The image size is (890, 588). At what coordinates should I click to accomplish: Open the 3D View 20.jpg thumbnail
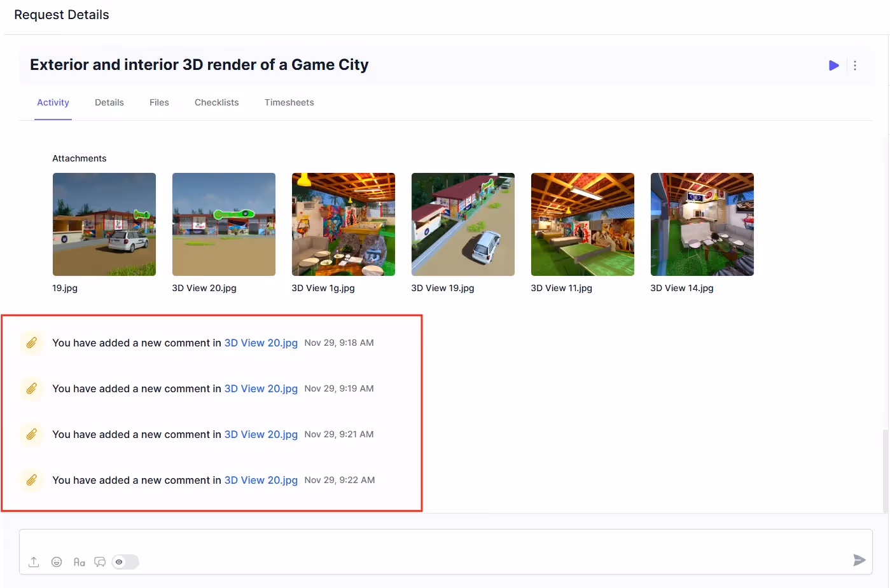coord(224,224)
